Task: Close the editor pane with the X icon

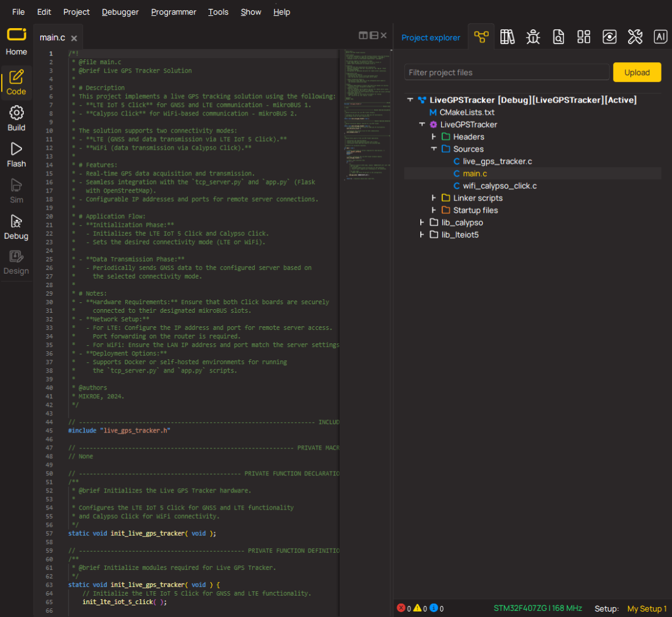Action: click(x=384, y=35)
